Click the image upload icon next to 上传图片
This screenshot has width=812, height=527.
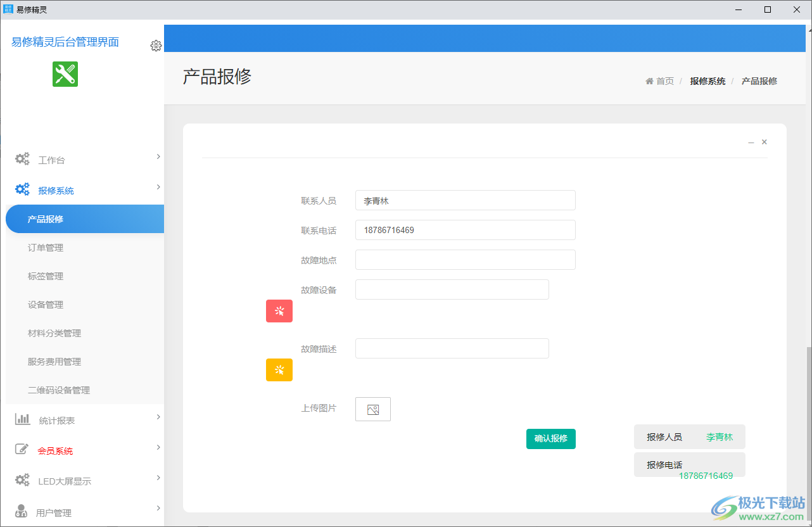pos(372,409)
